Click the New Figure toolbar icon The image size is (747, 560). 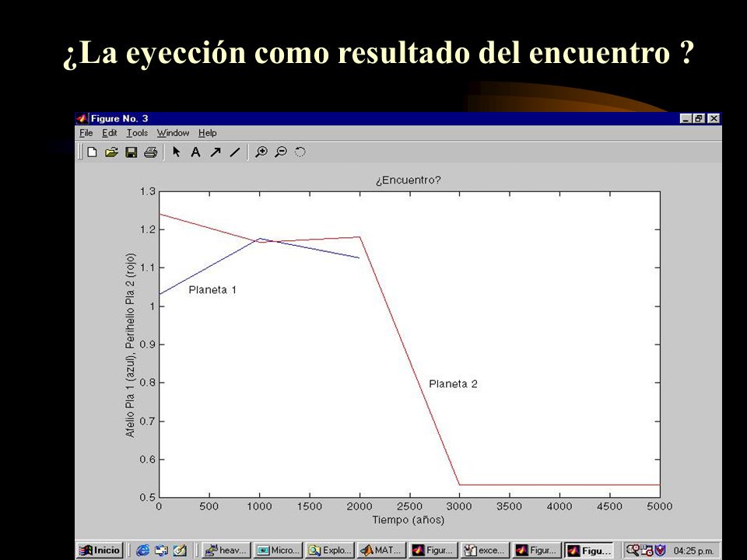coord(92,152)
